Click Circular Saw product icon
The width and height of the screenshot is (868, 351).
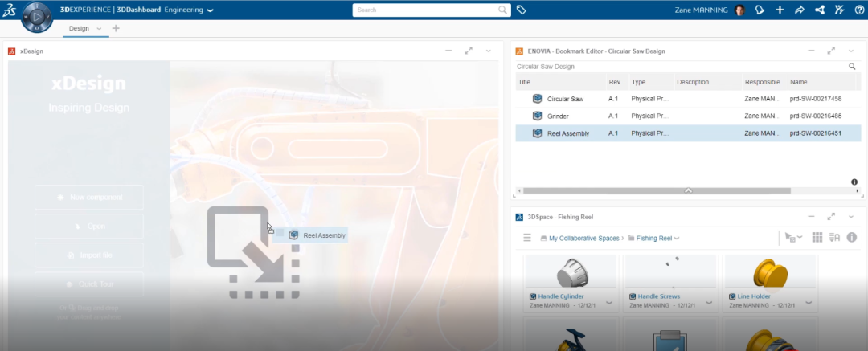pos(537,99)
